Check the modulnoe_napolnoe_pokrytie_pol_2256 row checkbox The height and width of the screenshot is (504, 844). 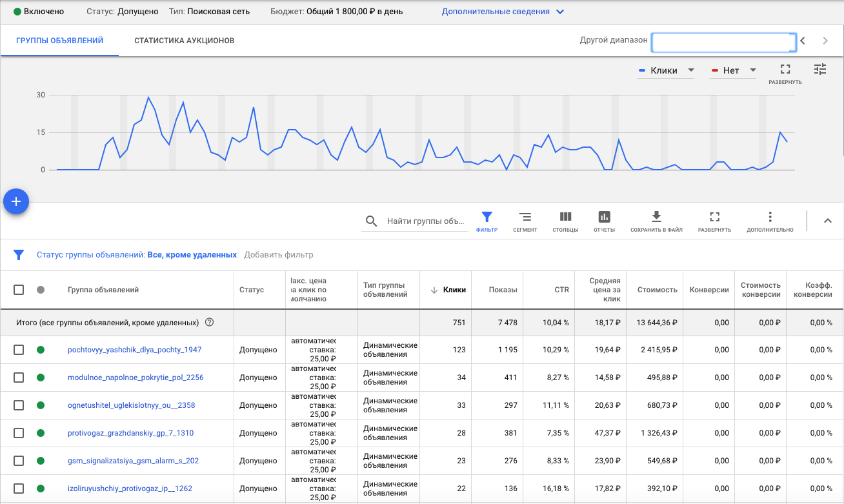[x=19, y=378]
